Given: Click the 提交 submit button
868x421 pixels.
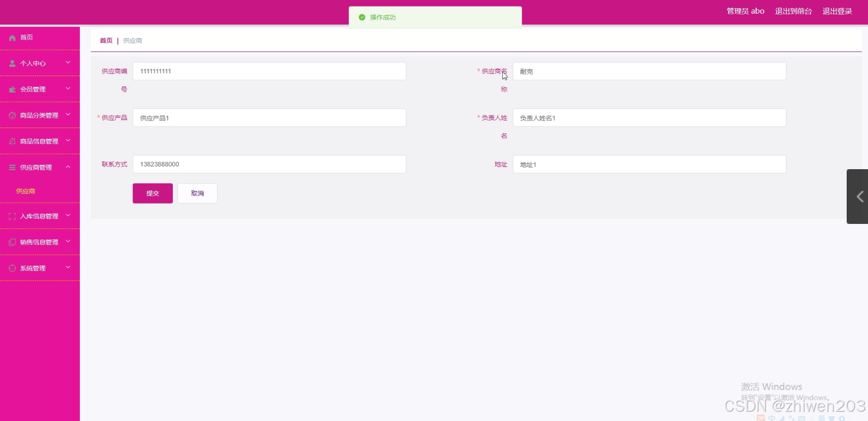Looking at the screenshot, I should click(x=153, y=193).
